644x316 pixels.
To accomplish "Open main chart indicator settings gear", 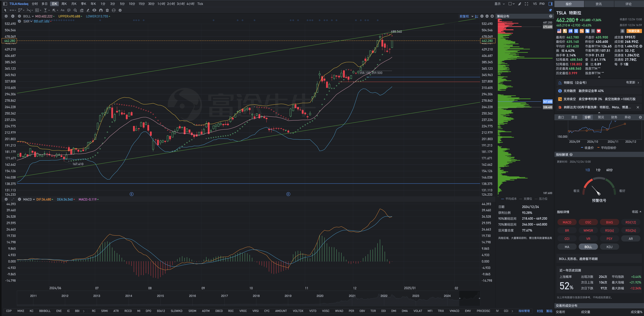I will (6, 16).
